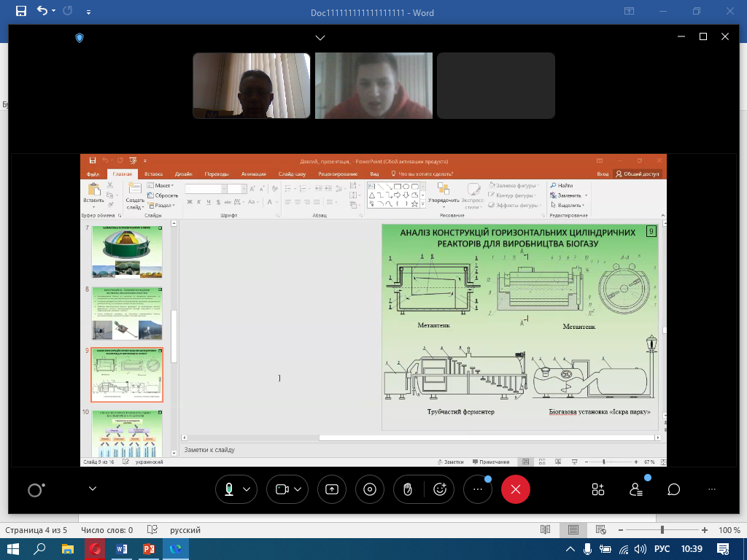Select the first participant video with blinds

click(252, 86)
